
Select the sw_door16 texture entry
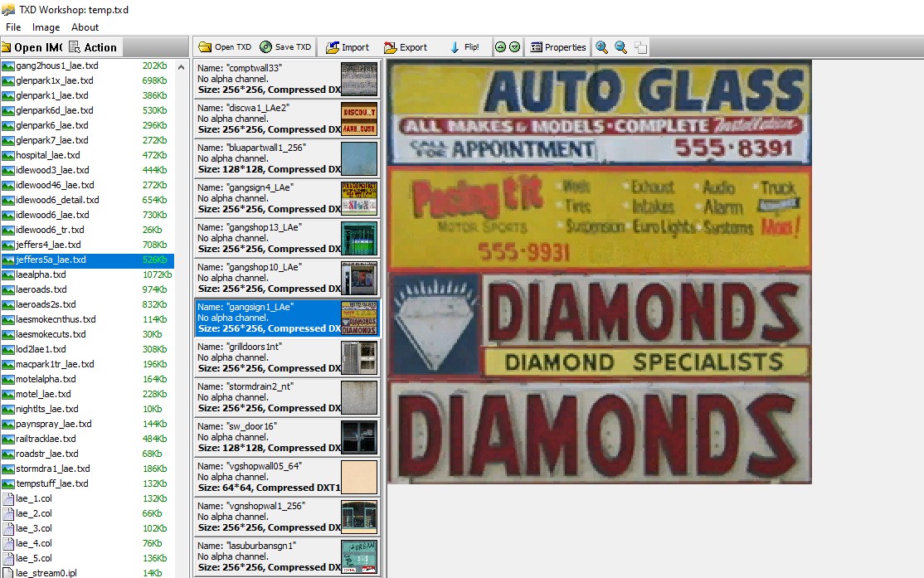pos(287,436)
